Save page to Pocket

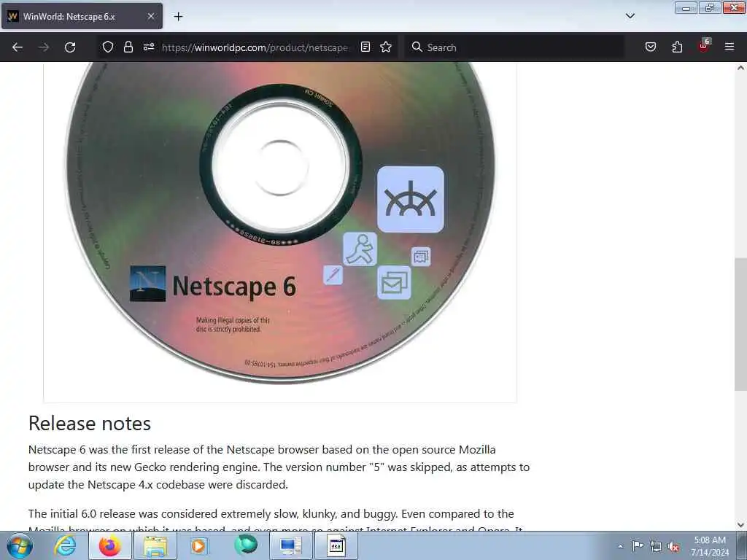tap(651, 47)
